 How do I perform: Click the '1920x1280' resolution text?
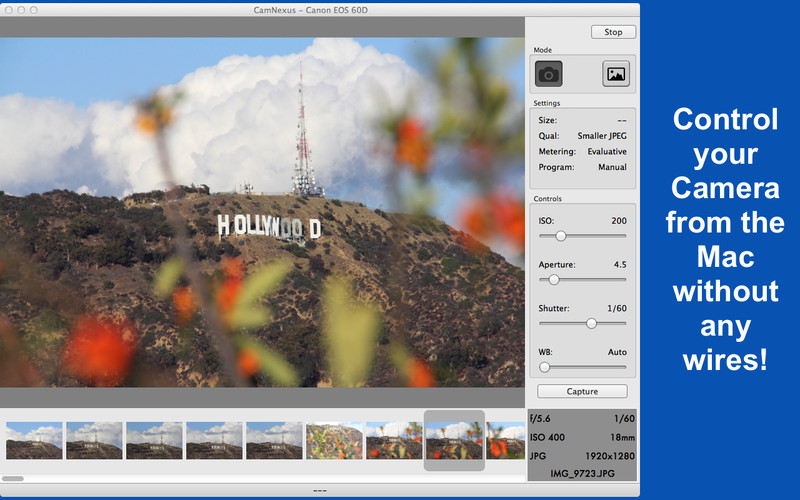(610, 456)
